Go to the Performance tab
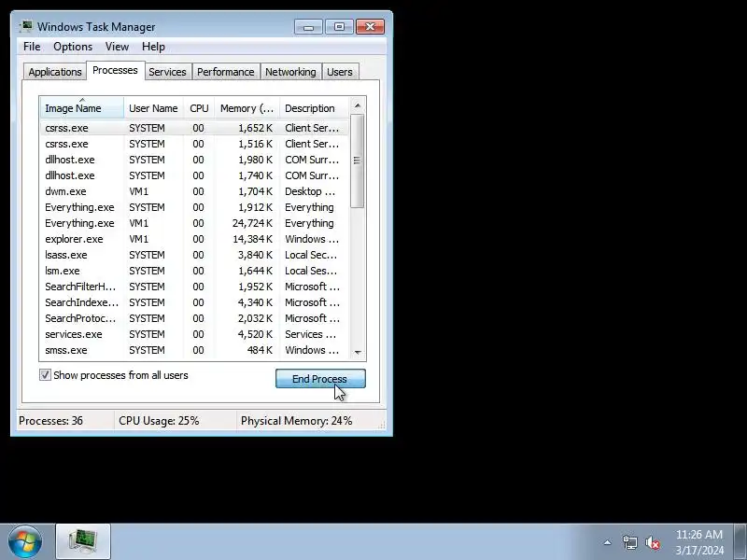Image resolution: width=747 pixels, height=560 pixels. tap(226, 72)
